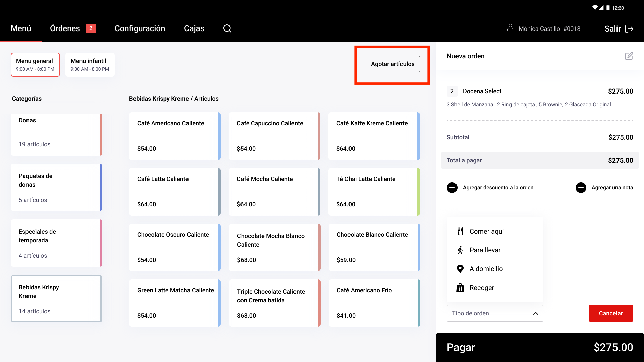
Task: Add Café Americano Caliente to order
Action: [x=175, y=136]
